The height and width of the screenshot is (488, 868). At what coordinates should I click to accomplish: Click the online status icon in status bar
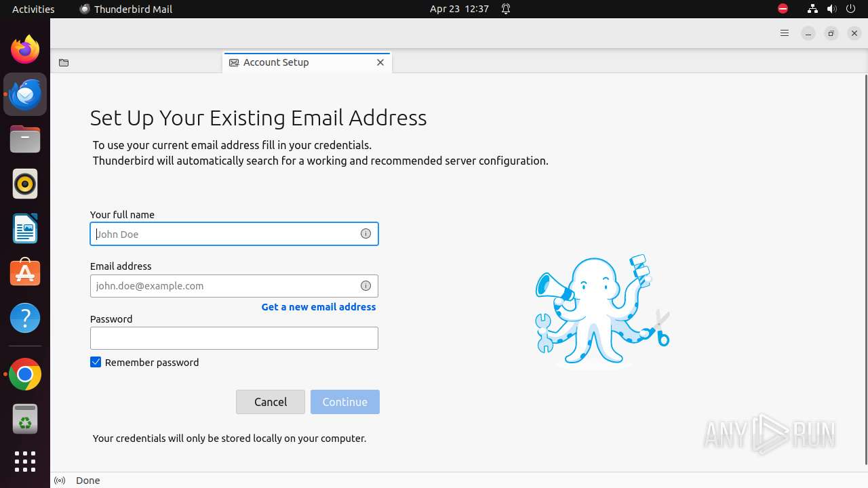coord(60,481)
